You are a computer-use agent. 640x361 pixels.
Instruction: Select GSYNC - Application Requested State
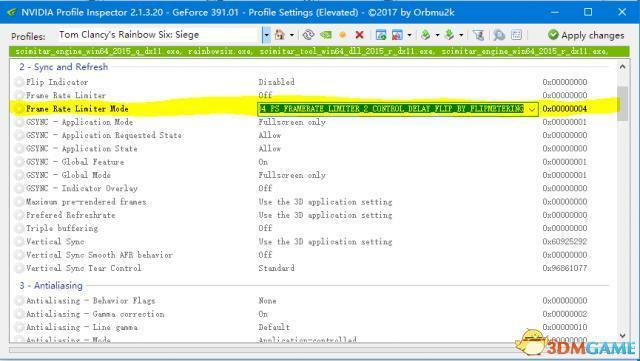313,135
